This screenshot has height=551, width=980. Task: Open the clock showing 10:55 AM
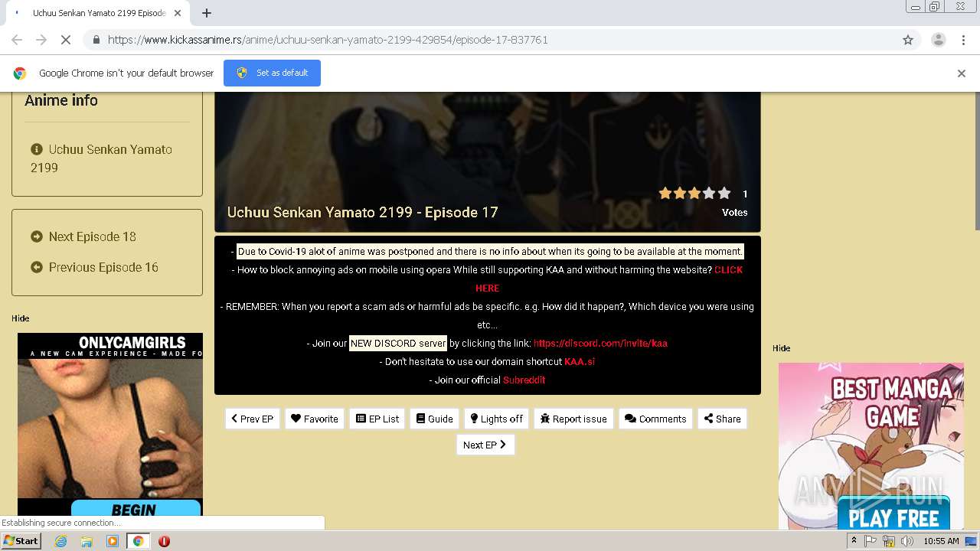tap(941, 541)
